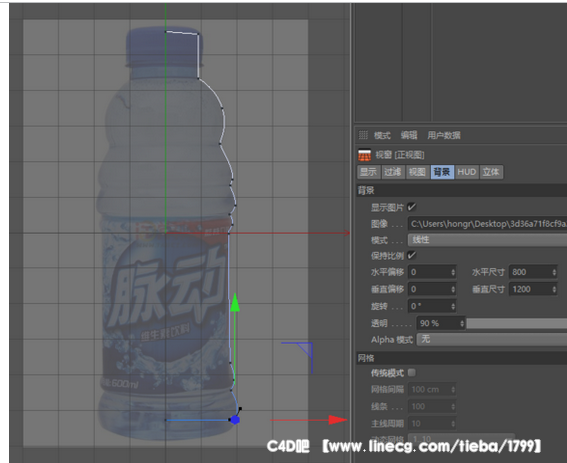Switch to the 视图 tab

tap(417, 172)
